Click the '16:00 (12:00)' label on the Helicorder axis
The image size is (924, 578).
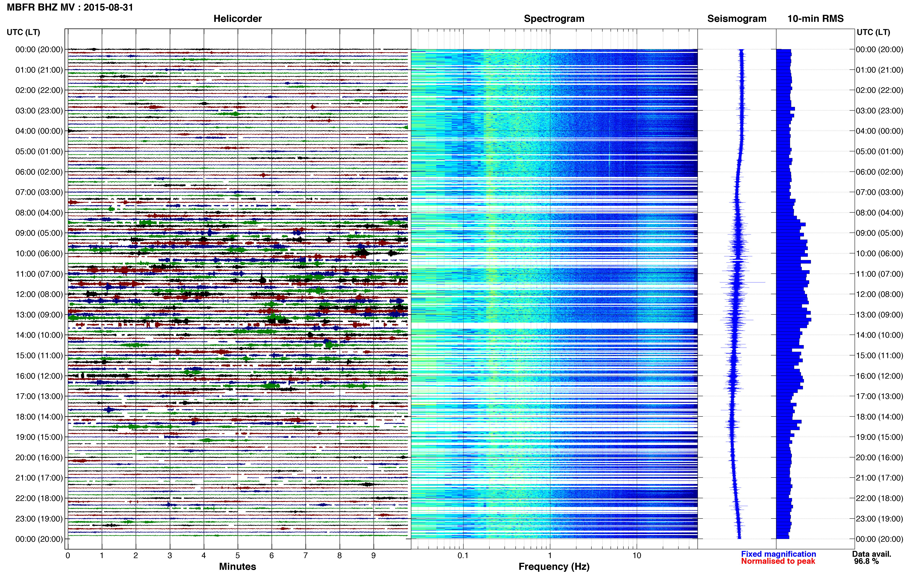click(x=39, y=376)
